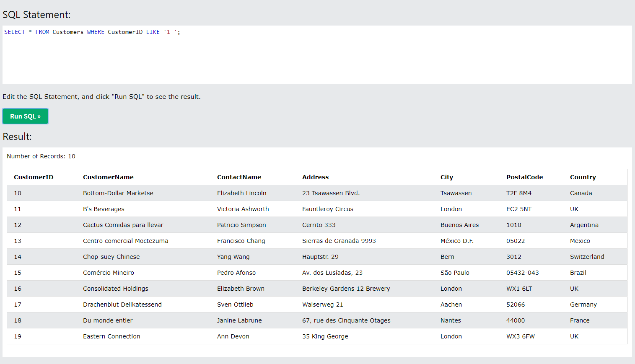Click customer ID 15 in the table
Viewport: 635px width, 364px height.
pyautogui.click(x=18, y=273)
